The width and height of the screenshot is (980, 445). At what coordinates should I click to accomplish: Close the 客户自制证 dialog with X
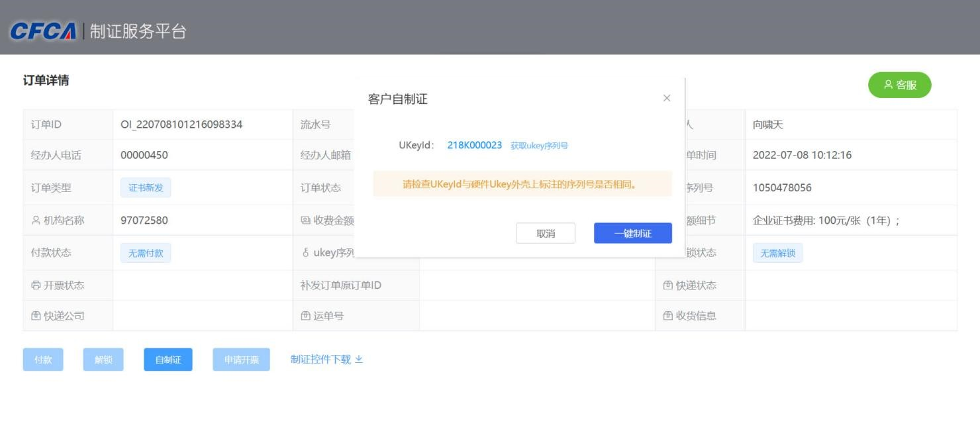click(x=667, y=98)
